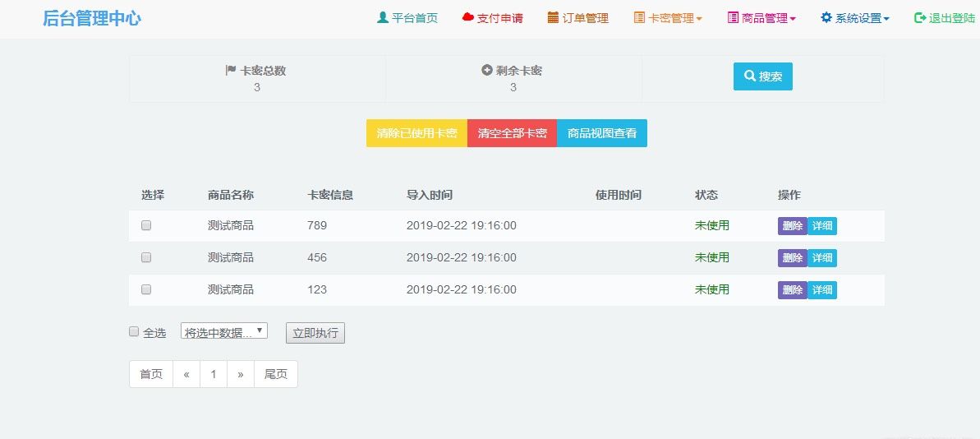
Task: Click card value 456
Action: [317, 257]
